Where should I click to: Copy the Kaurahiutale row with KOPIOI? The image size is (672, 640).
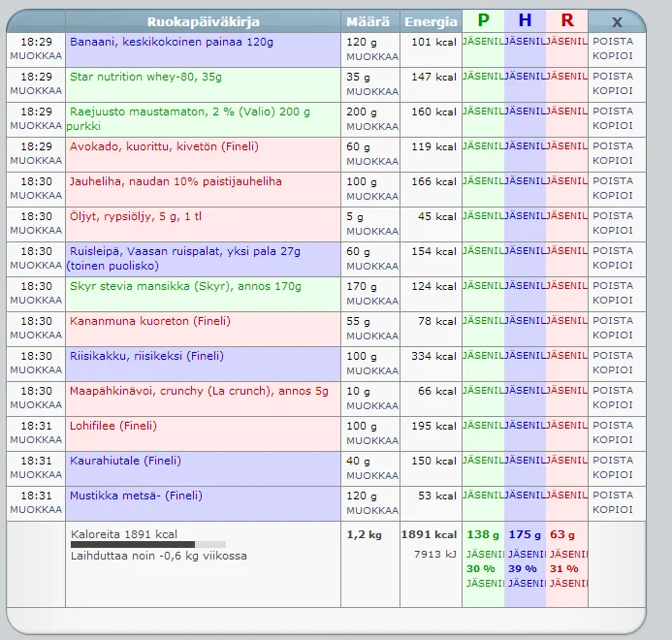click(613, 475)
